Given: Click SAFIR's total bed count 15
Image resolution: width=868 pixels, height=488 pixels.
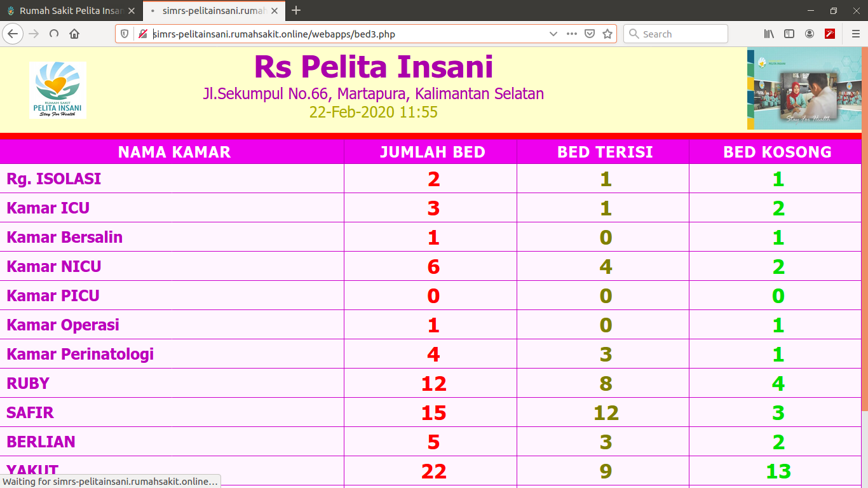Looking at the screenshot, I should tap(433, 413).
